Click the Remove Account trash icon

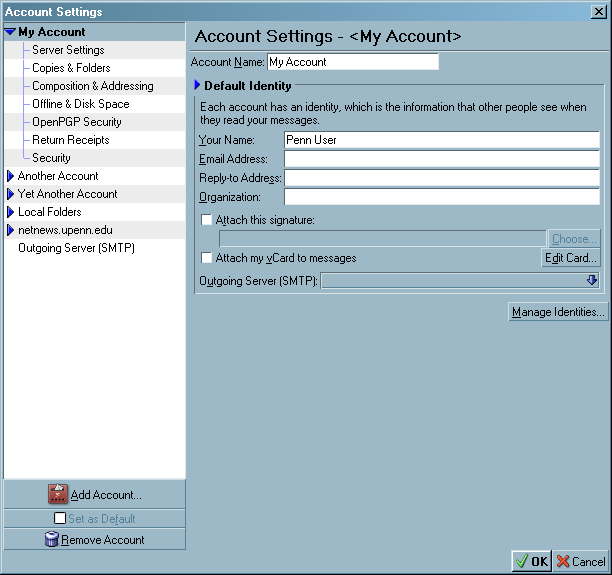[51, 540]
